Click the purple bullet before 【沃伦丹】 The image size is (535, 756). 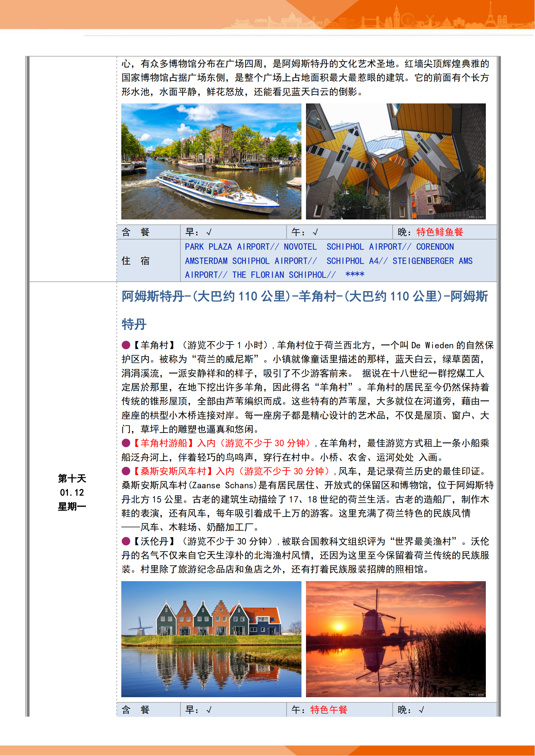126,541
